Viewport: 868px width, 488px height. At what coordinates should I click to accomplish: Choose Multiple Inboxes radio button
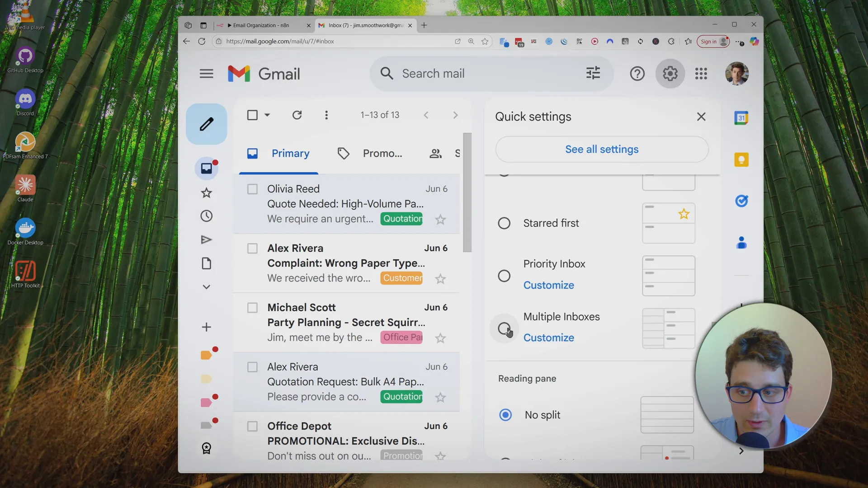(x=504, y=328)
